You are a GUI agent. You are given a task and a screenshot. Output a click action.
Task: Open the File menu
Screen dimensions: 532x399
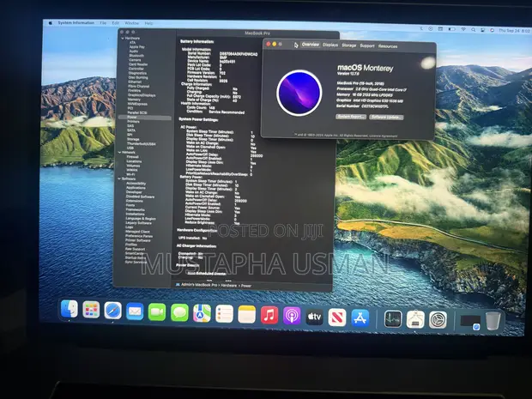coord(103,23)
